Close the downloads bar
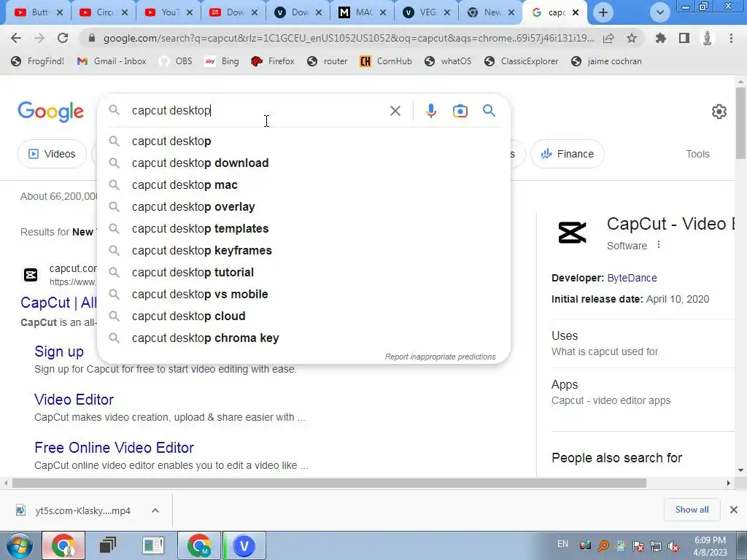The height and width of the screenshot is (560, 747). 734,510
